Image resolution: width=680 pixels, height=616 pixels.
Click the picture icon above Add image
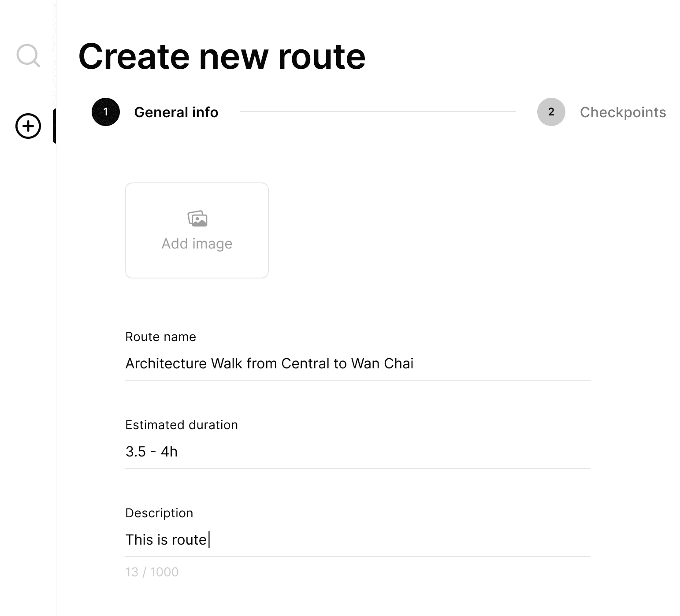pyautogui.click(x=197, y=219)
